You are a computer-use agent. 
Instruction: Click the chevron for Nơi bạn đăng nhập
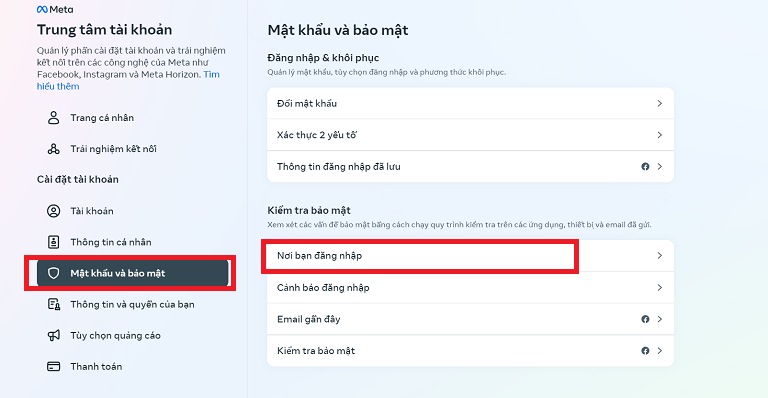[660, 256]
